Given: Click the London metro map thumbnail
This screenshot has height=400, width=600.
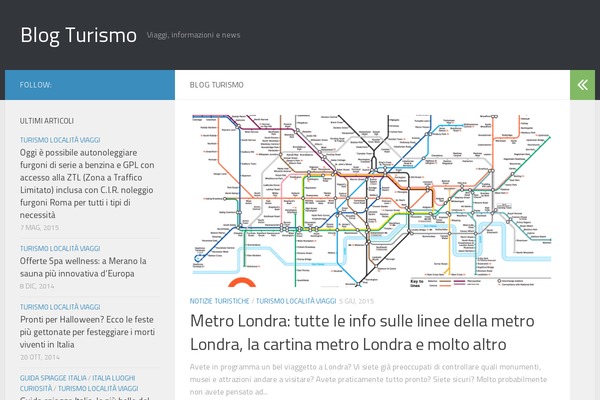Looking at the screenshot, I should point(372,201).
